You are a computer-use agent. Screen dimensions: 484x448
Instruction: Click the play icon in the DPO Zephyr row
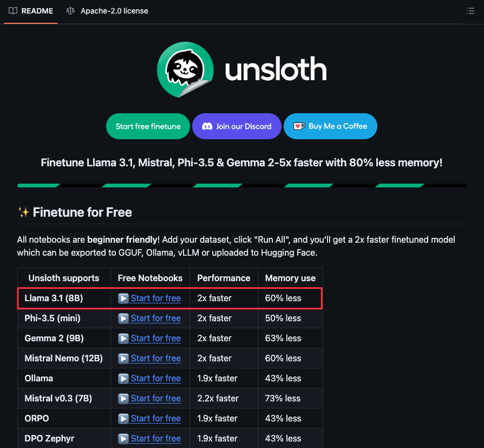(x=123, y=438)
